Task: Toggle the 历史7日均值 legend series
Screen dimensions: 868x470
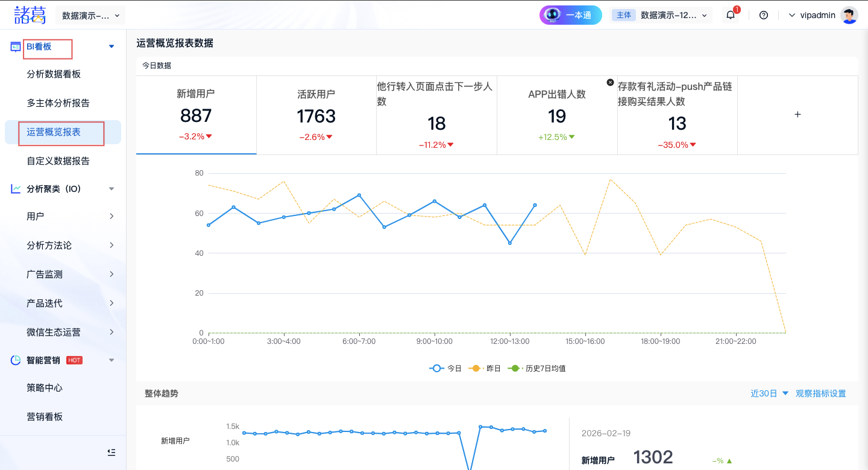Action: click(537, 368)
